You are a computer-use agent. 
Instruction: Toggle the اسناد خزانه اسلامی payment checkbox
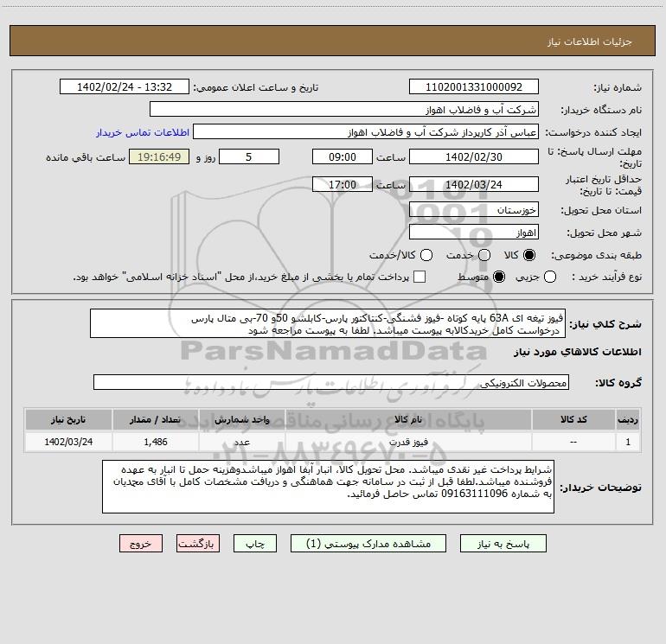(419, 277)
